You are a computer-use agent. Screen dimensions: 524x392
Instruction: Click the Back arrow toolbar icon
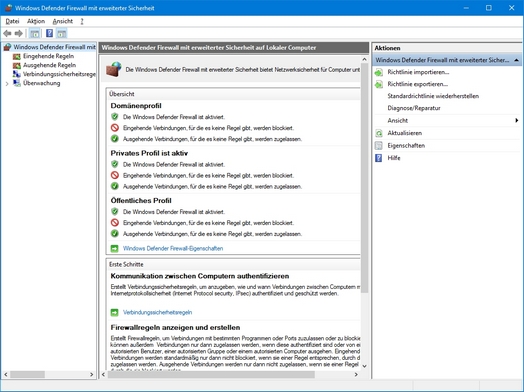(x=7, y=33)
